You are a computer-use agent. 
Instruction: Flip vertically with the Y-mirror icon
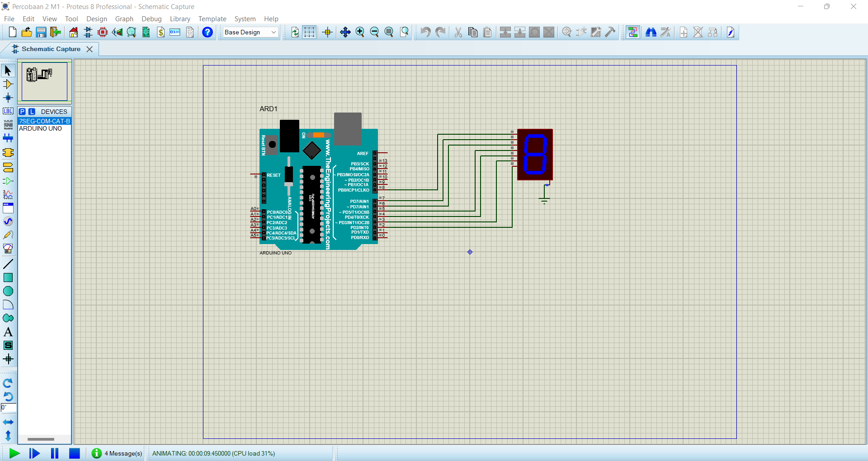click(8, 436)
